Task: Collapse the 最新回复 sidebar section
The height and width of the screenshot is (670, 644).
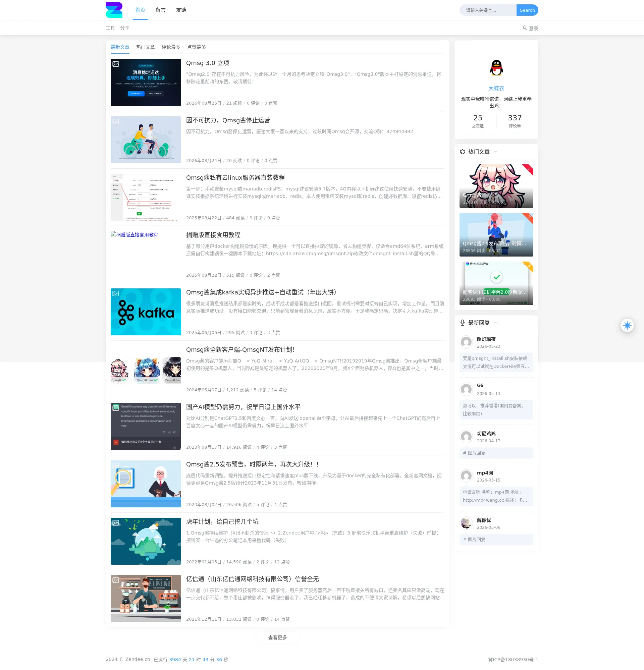Action: pyautogui.click(x=495, y=323)
